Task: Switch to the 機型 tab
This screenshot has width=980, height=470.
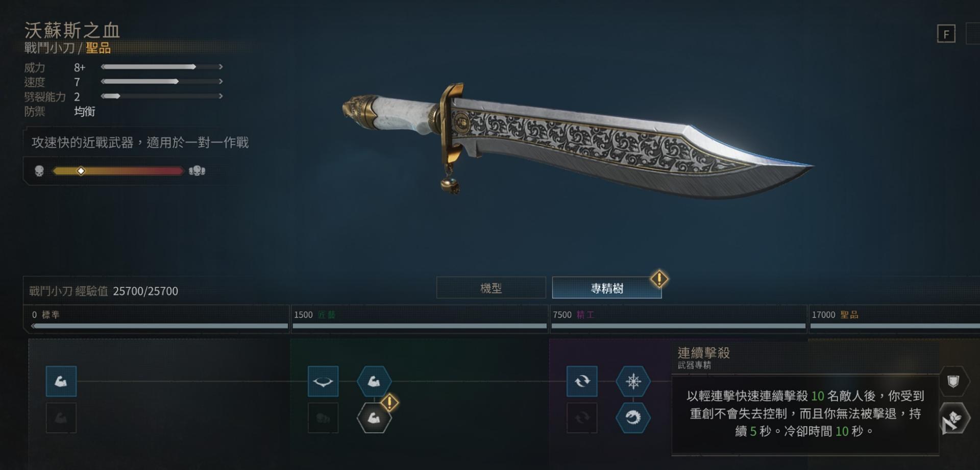Action: pyautogui.click(x=491, y=288)
